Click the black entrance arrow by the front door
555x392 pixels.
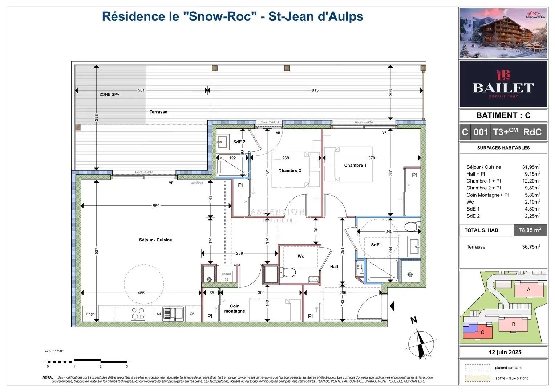click(392, 306)
